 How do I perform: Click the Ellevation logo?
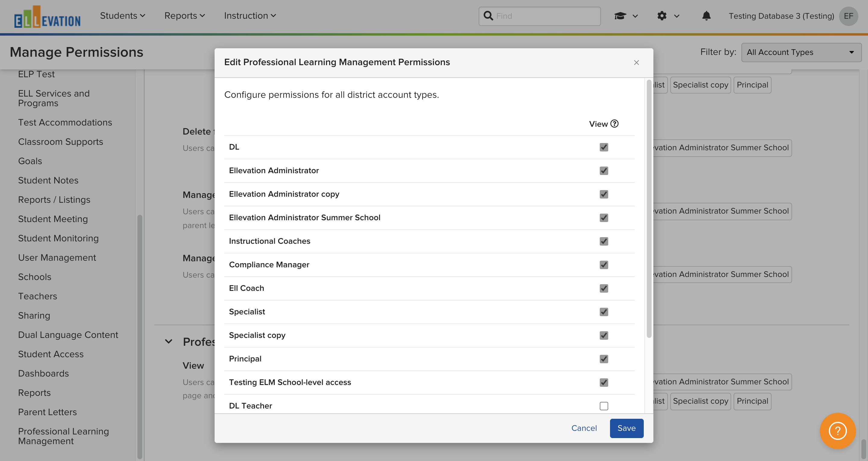[47, 17]
